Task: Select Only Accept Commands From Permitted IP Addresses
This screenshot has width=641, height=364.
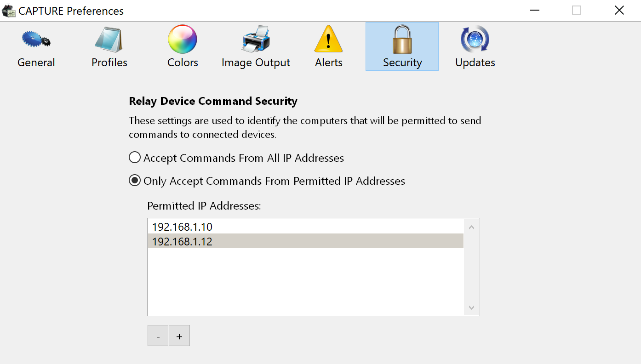Action: [x=135, y=181]
